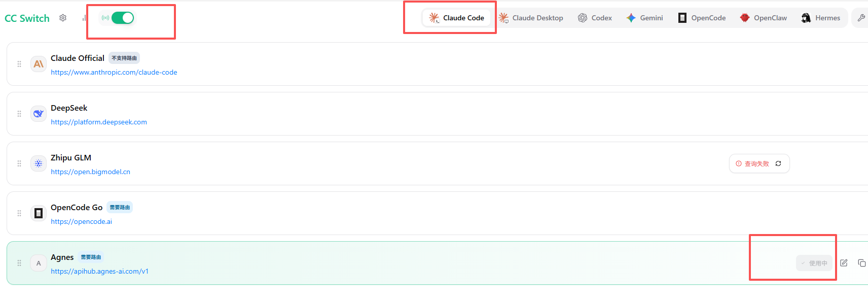
Task: Click the wrench tools icon
Action: point(861,18)
